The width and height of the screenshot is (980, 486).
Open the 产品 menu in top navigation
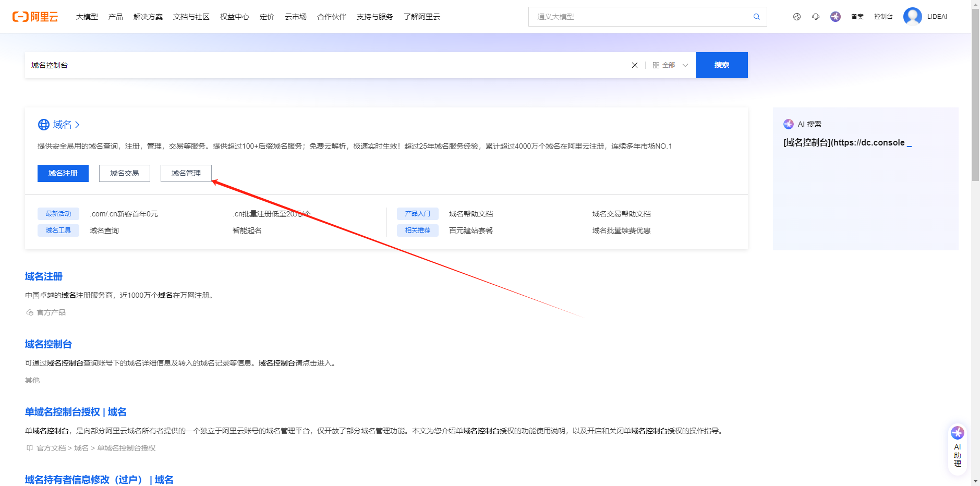[115, 16]
